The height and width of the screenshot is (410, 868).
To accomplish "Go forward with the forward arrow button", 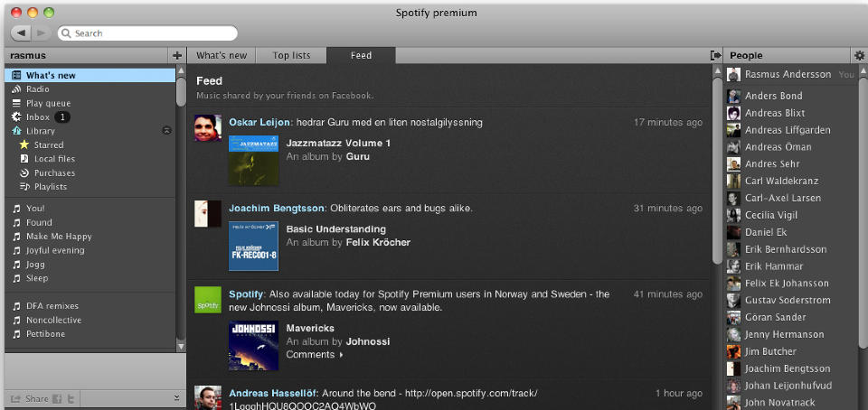I will click(x=41, y=33).
